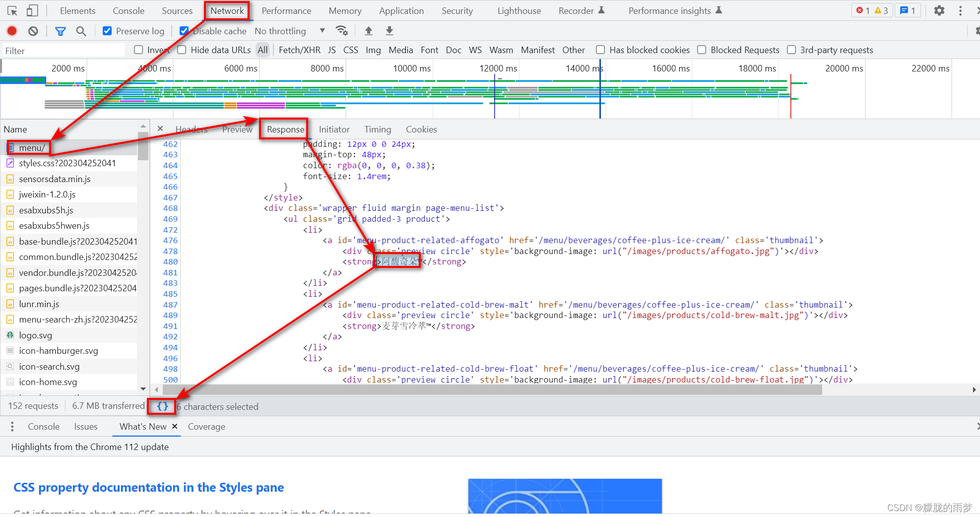Open the Application tab

[401, 10]
